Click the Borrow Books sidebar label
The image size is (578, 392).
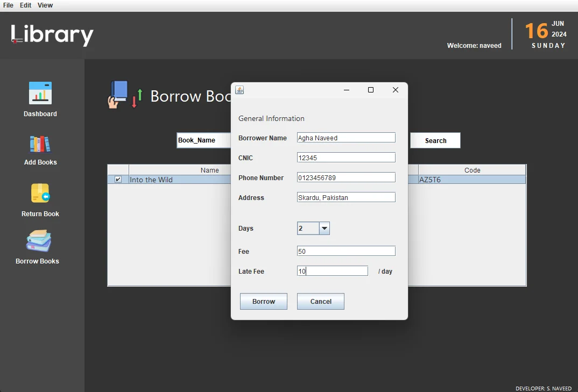tap(37, 261)
